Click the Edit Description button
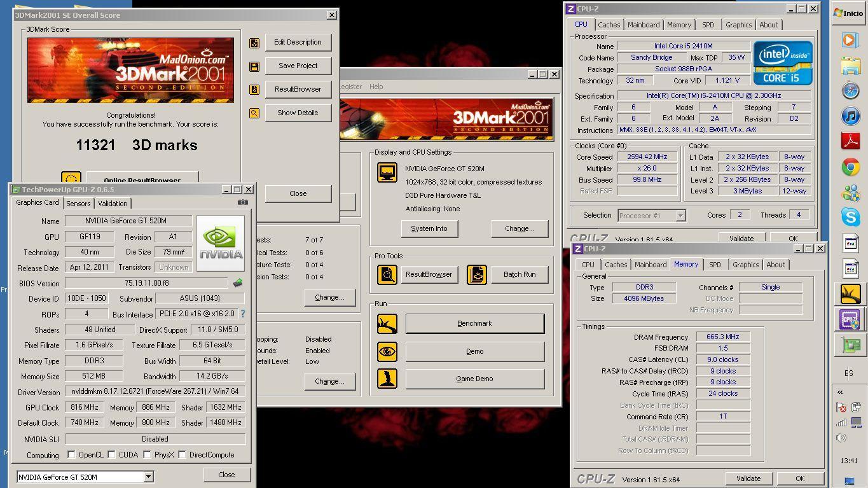868x488 pixels. 298,43
